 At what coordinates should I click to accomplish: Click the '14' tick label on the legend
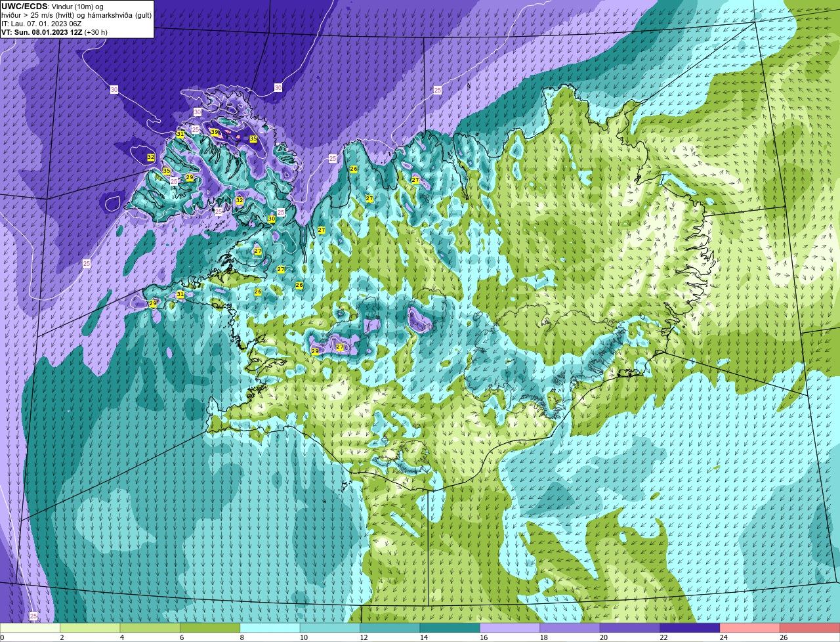[423, 637]
